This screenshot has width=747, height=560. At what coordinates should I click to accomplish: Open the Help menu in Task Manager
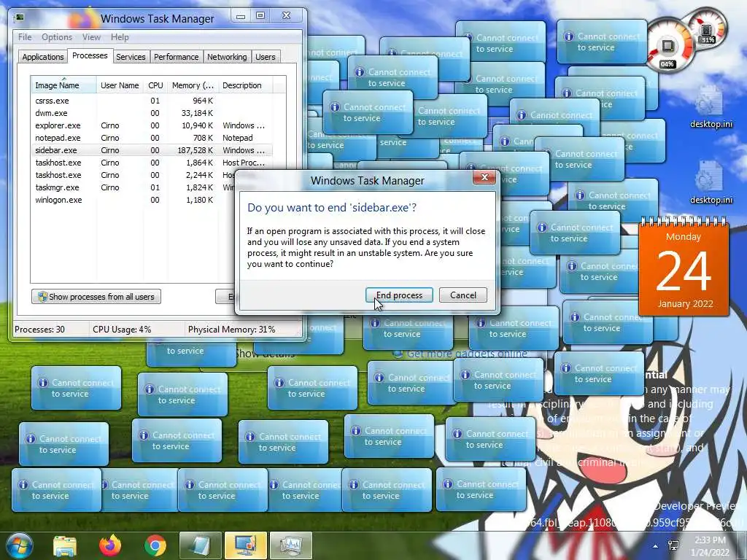[x=120, y=37]
